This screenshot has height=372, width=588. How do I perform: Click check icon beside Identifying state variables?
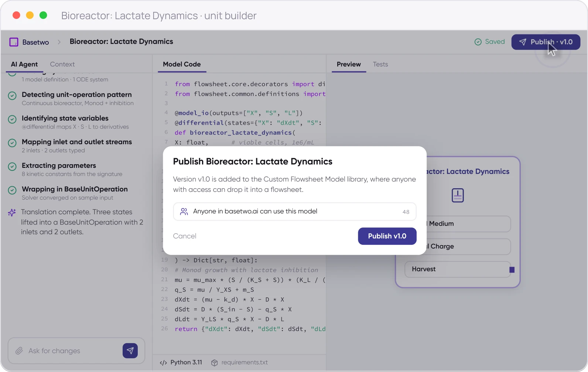[x=12, y=119]
